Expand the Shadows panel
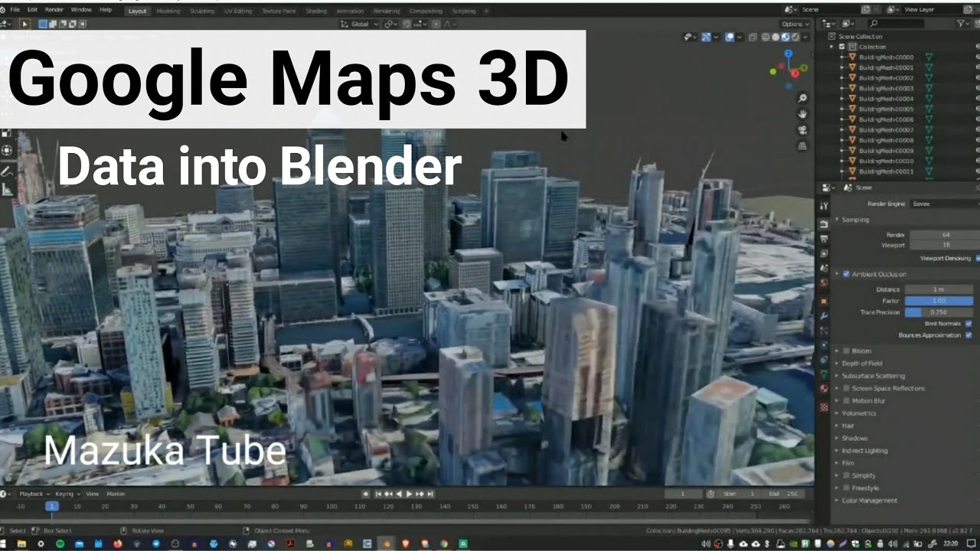 point(836,438)
